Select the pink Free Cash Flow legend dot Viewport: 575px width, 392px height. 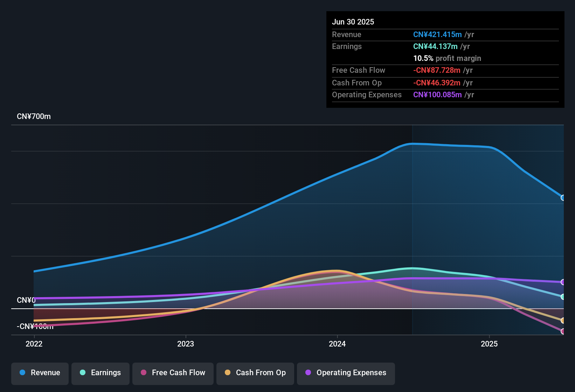144,373
